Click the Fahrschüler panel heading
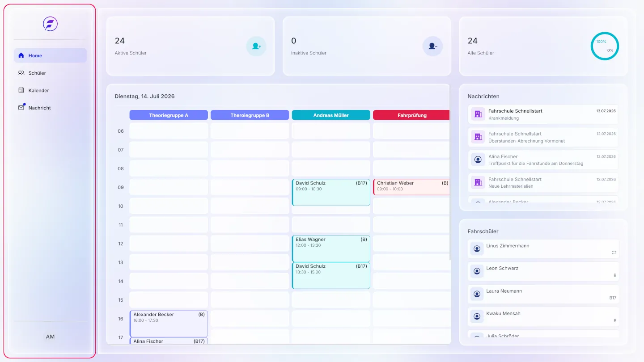Screen dimensions: 644x362 click(x=483, y=232)
